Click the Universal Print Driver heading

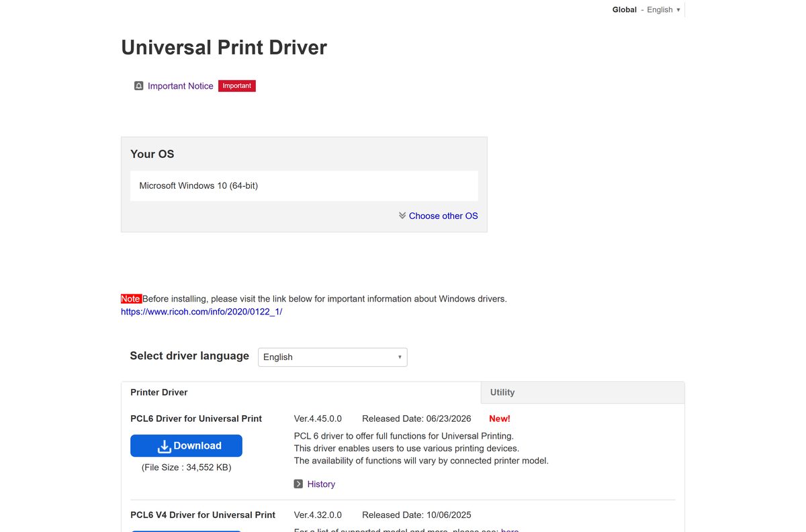click(x=224, y=48)
